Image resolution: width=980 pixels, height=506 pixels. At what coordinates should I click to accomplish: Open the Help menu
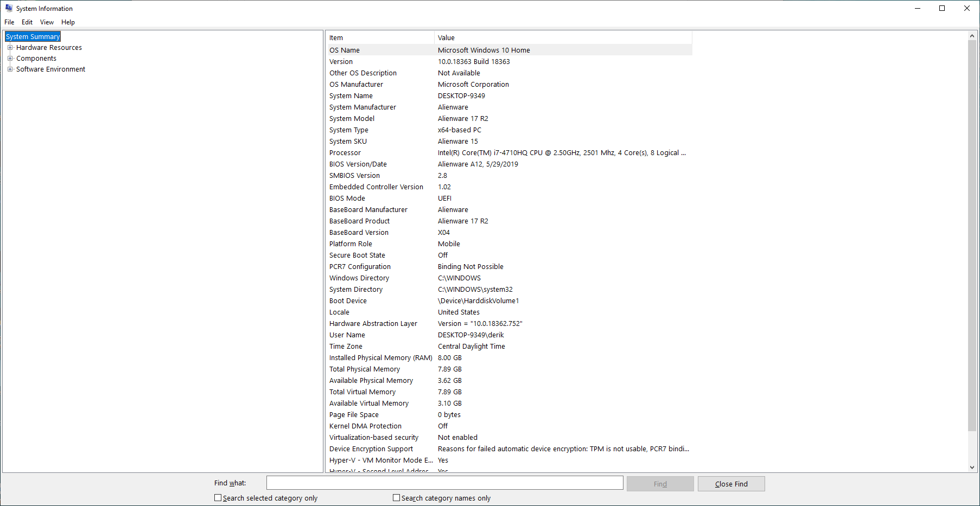click(x=68, y=22)
